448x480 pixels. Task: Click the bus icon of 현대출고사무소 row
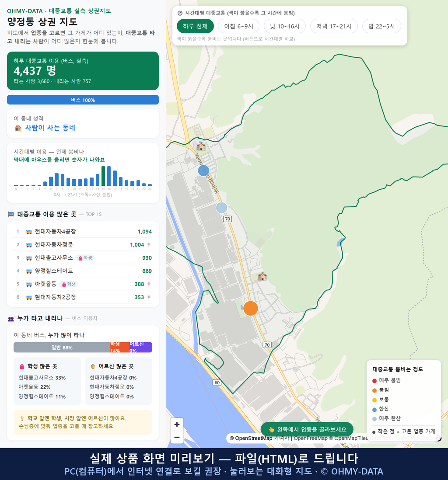(29, 258)
